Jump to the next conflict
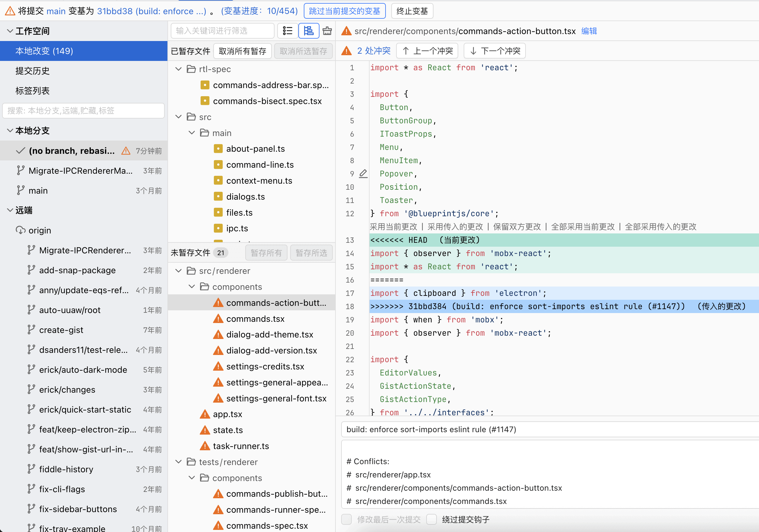 point(494,51)
